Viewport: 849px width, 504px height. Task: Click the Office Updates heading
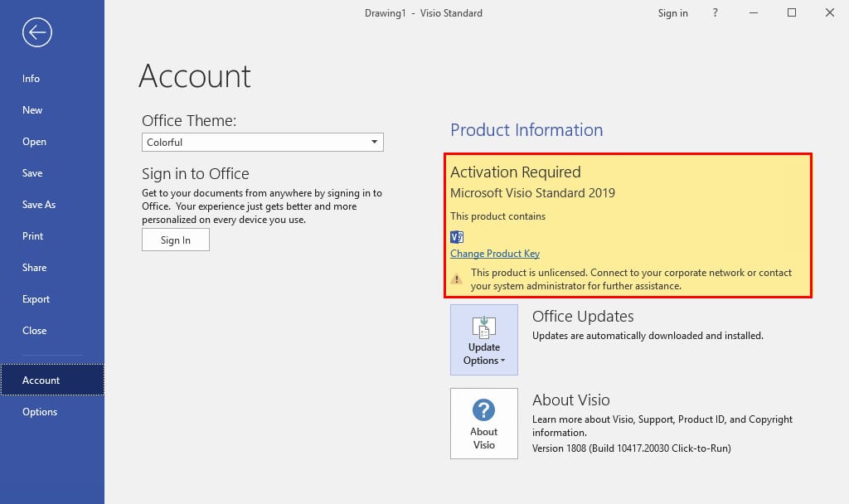coord(583,316)
